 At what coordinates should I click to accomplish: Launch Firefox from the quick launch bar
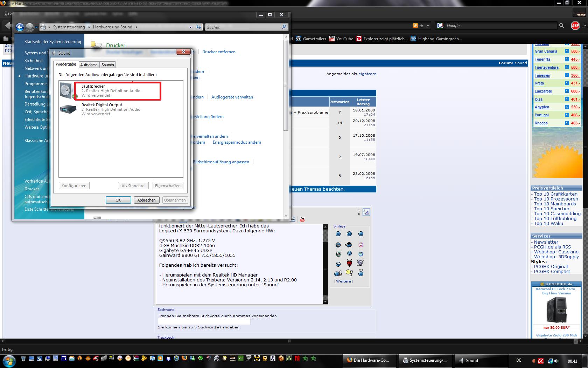coord(184,358)
